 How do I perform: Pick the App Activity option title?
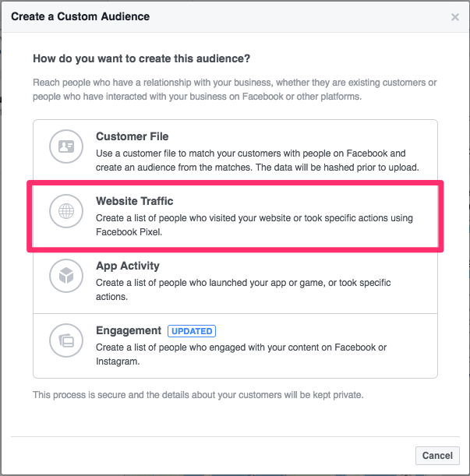(128, 266)
